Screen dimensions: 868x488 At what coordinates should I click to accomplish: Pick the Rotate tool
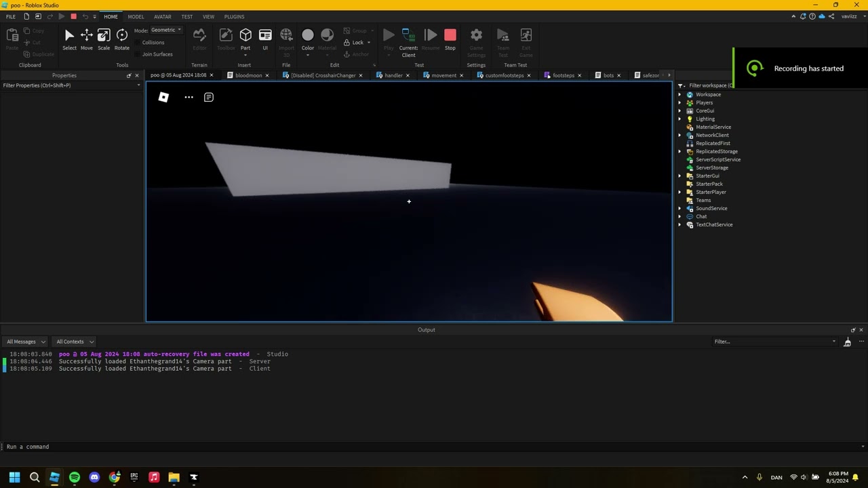point(122,39)
